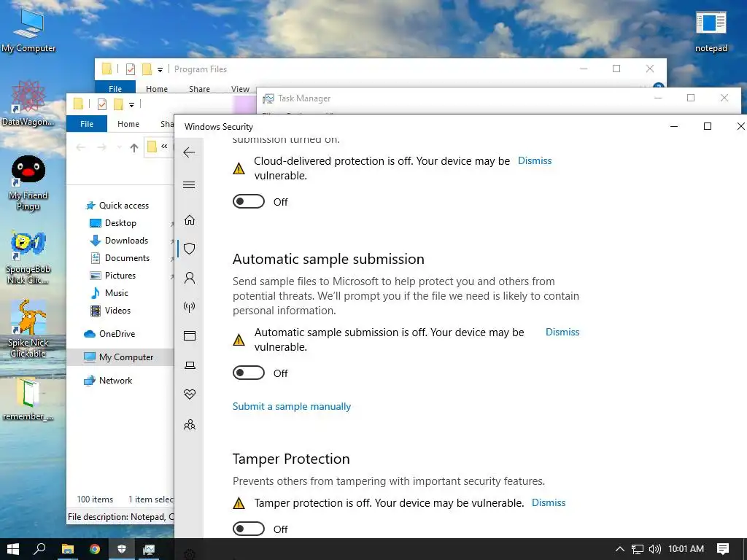The image size is (747, 560).
Task: Go back in Windows Security
Action: pos(189,152)
